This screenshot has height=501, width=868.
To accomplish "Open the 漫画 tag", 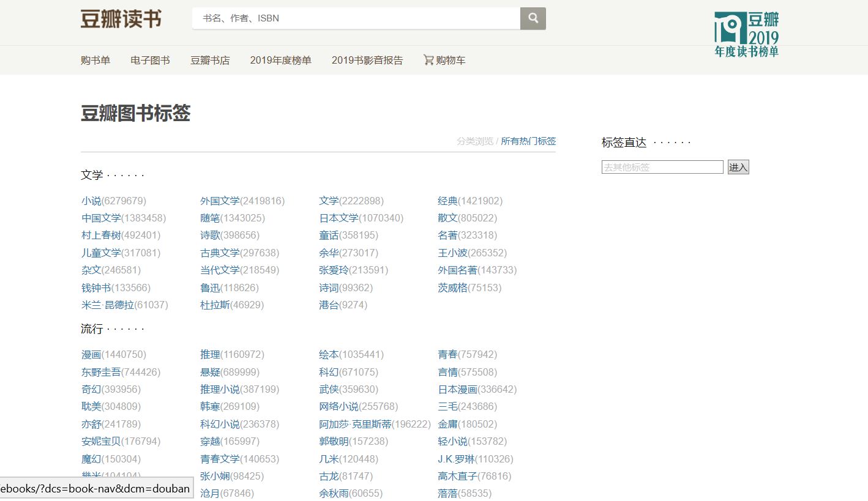I will click(91, 354).
